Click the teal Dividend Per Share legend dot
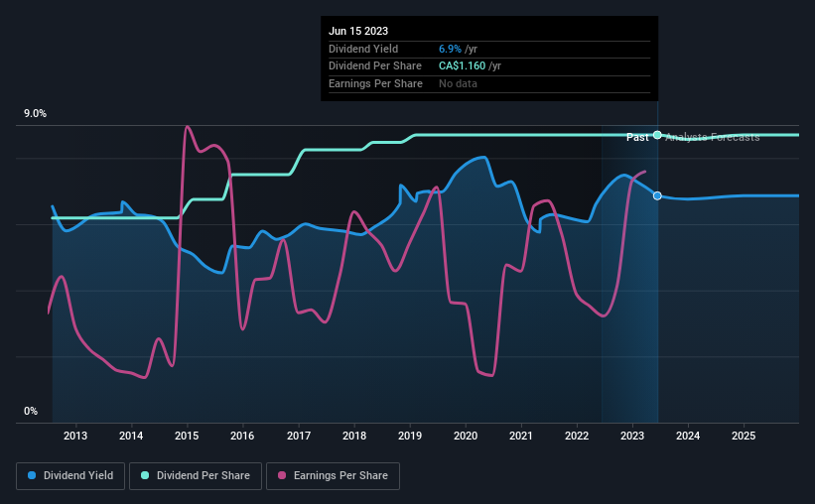This screenshot has height=504, width=815. coord(145,475)
